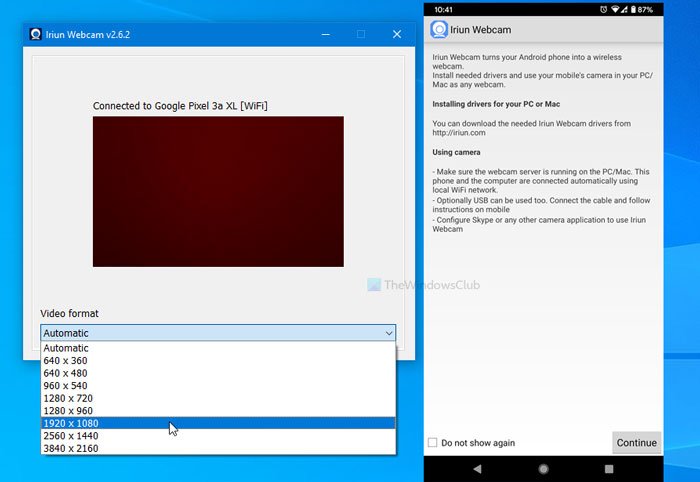Select 3840 x 2160 resolution
Image resolution: width=700 pixels, height=482 pixels.
tap(218, 448)
